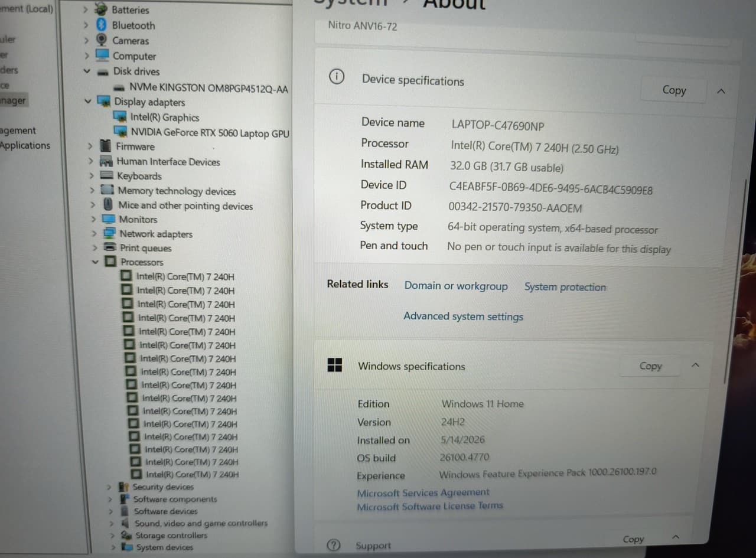The height and width of the screenshot is (558, 756).
Task: Collapse the Support section chevron
Action: 676,537
